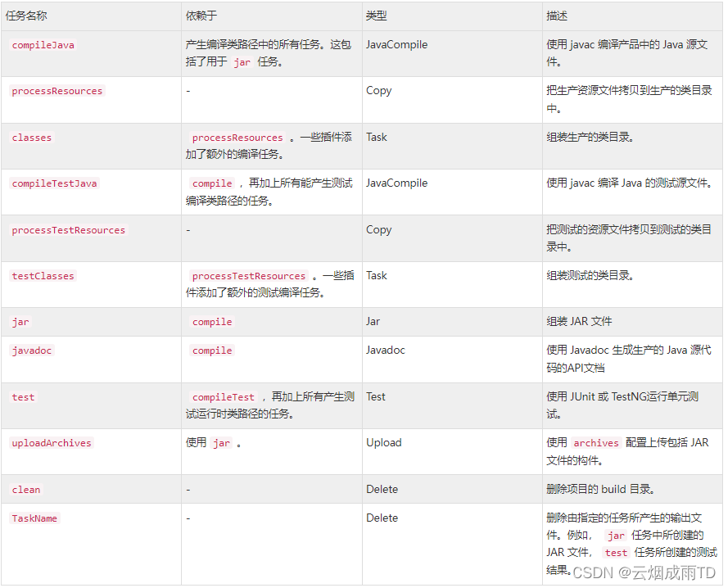Click compile dependency in the jar row
This screenshot has height=588, width=728.
[212, 322]
